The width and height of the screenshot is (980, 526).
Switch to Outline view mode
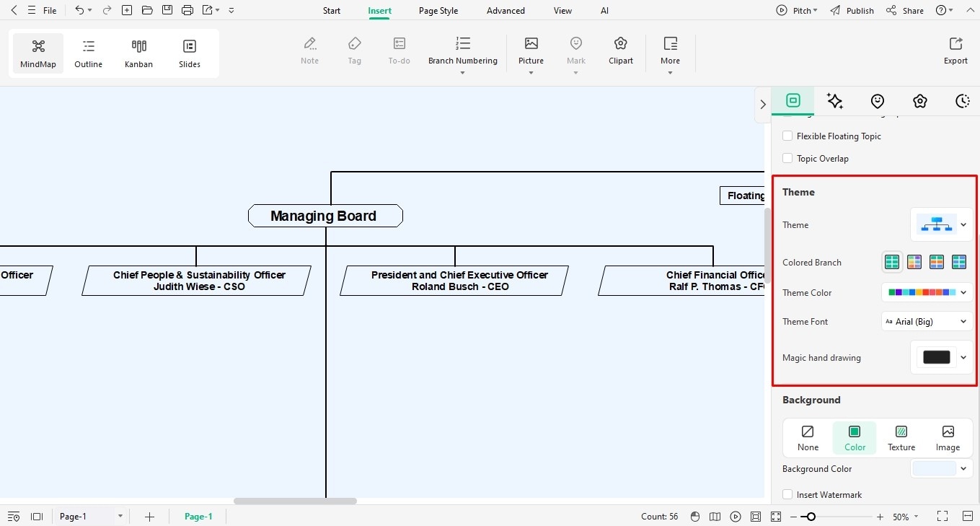click(x=88, y=53)
